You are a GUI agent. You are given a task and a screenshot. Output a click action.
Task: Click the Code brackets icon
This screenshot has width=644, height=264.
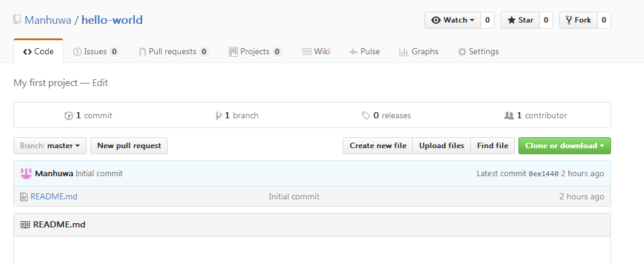click(x=27, y=52)
